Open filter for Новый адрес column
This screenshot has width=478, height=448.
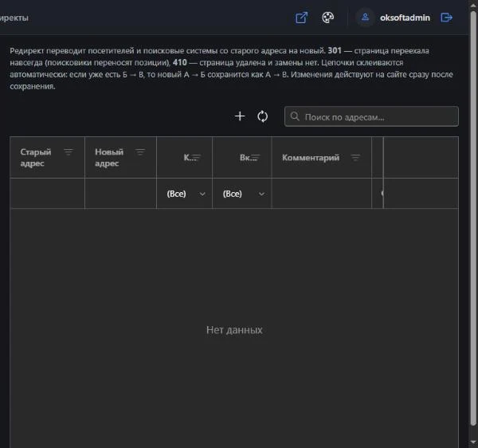140,152
